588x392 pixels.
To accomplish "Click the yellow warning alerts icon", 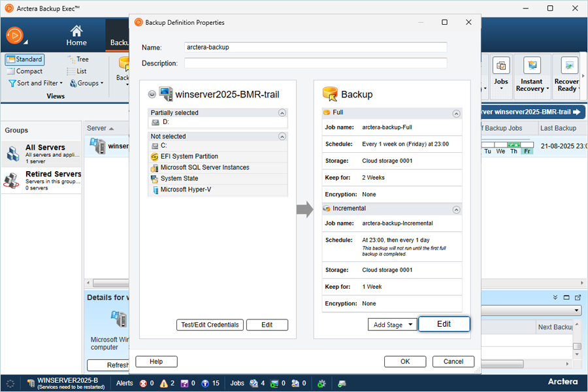I will pos(164,384).
